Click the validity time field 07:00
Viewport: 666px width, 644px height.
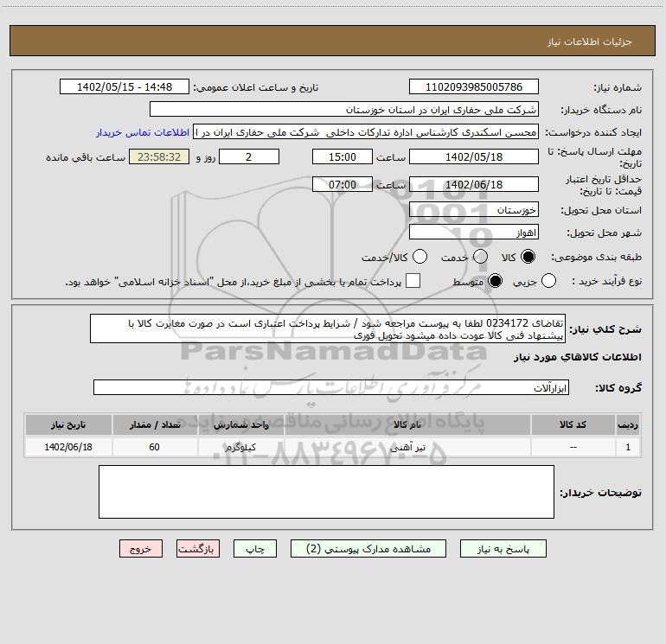[x=343, y=184]
